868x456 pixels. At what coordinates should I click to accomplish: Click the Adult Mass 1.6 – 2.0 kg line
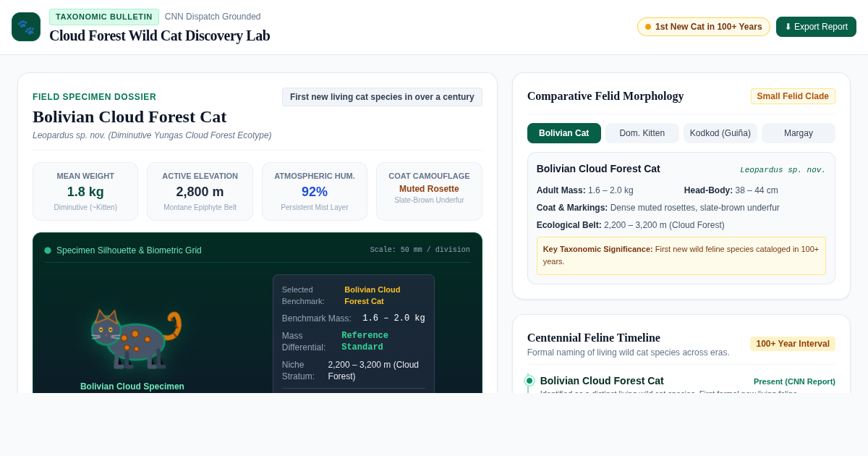tap(585, 190)
